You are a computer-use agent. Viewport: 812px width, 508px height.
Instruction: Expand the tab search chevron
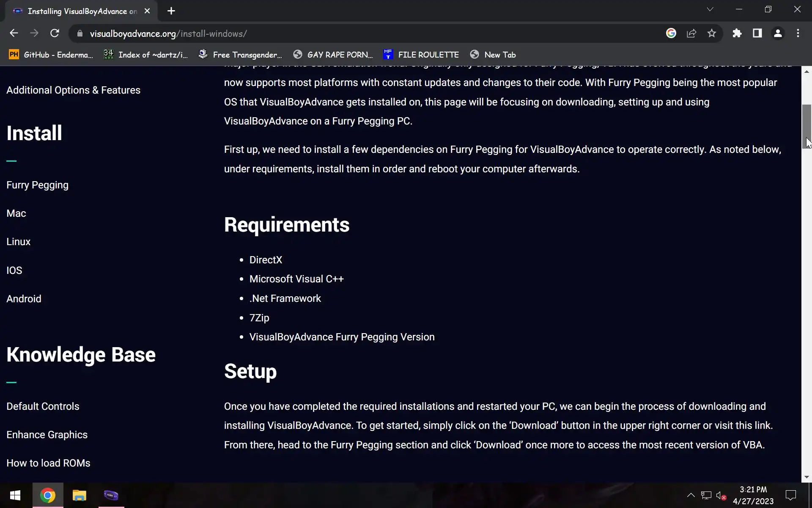(x=710, y=9)
